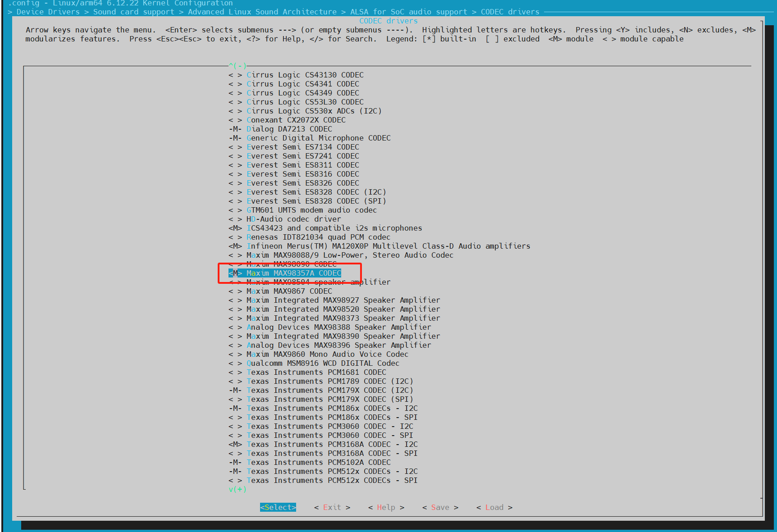Viewport: 777px width, 532px height.
Task: Select Analog Devices MAX98388 Speaker Amplifier
Action: pos(330,327)
